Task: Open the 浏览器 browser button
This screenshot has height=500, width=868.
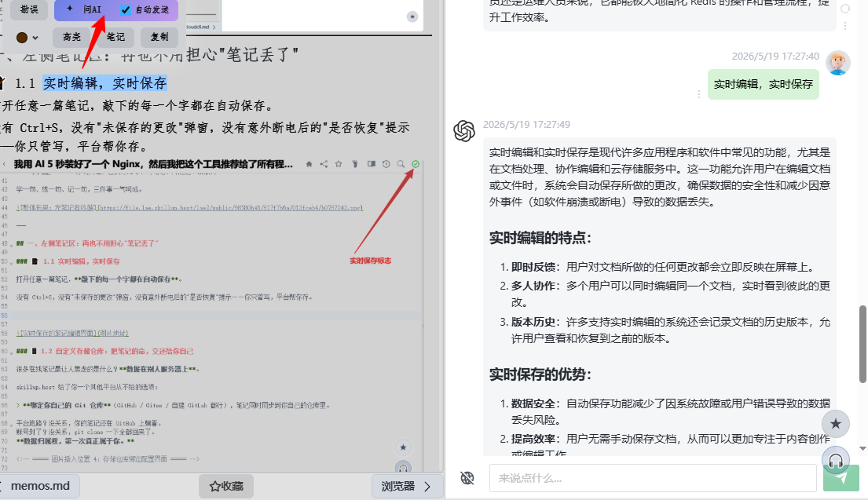Action: pyautogui.click(x=406, y=486)
